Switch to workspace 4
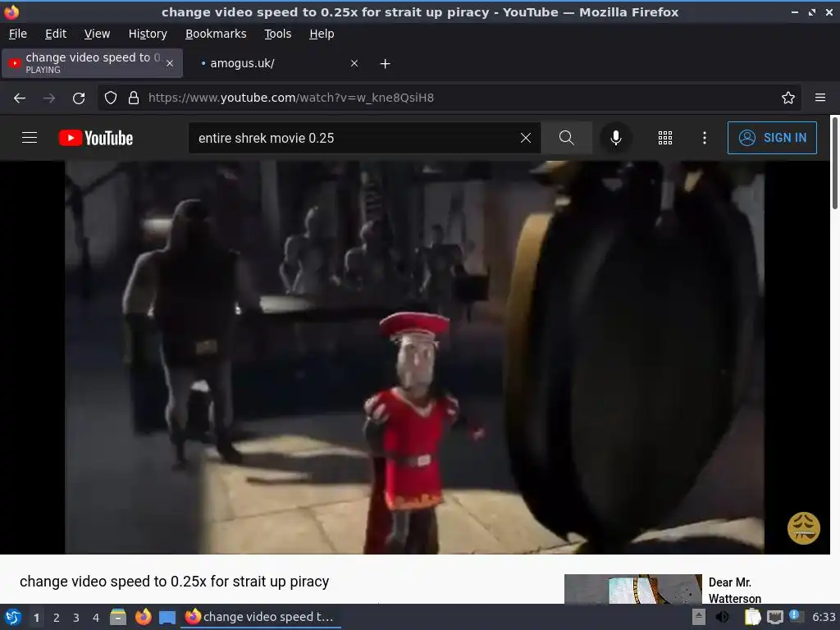 click(x=96, y=618)
